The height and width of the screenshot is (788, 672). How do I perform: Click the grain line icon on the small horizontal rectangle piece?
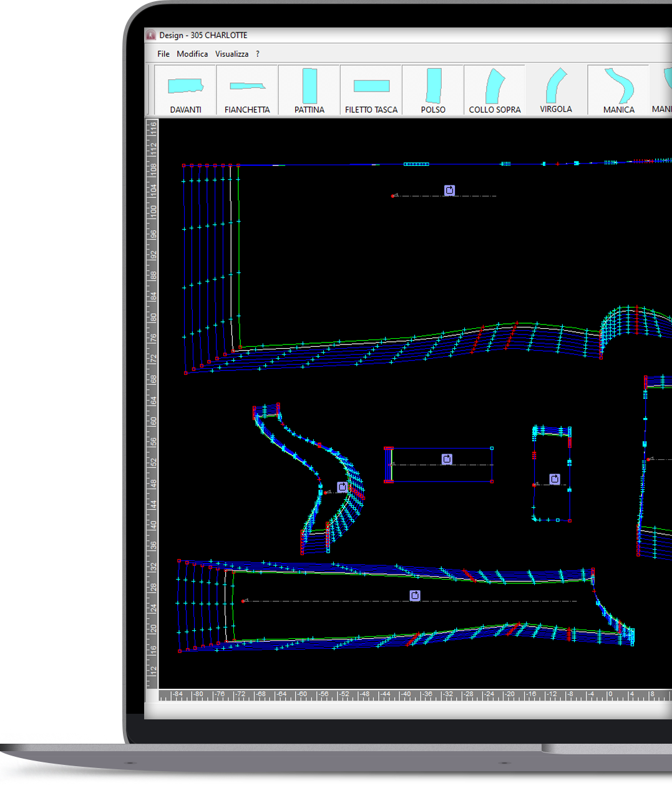pyautogui.click(x=447, y=459)
